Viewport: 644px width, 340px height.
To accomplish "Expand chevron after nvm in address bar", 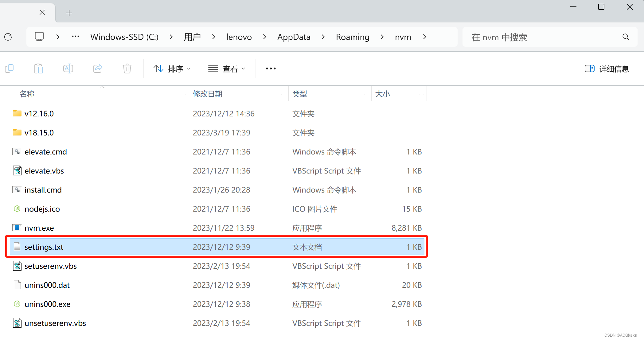I will (424, 37).
